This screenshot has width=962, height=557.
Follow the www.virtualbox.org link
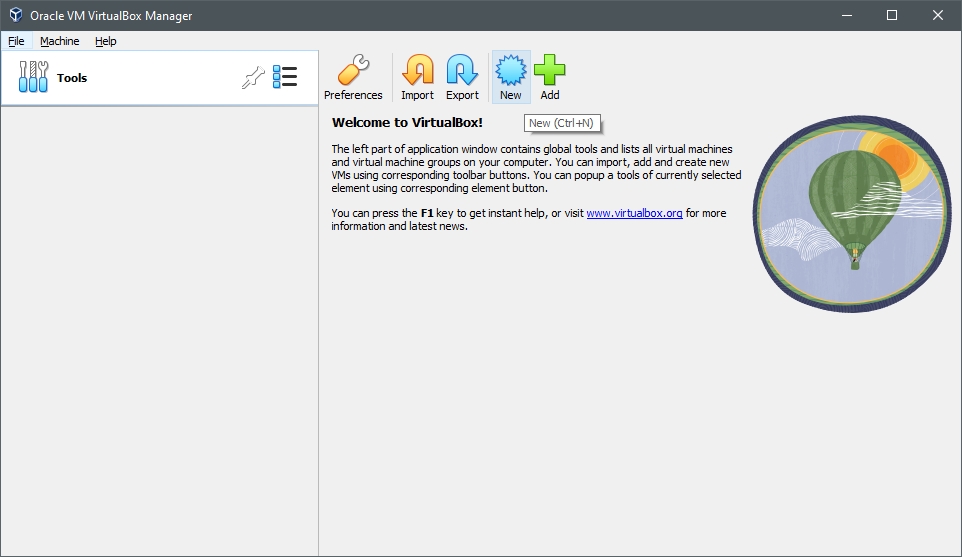[634, 213]
